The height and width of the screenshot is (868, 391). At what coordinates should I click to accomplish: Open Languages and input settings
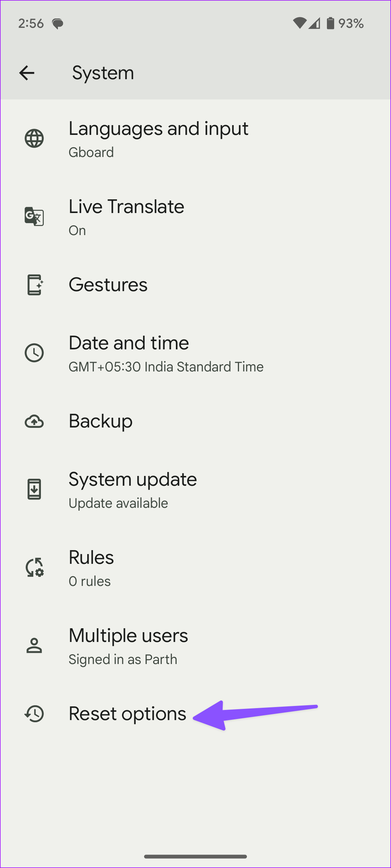pyautogui.click(x=159, y=139)
